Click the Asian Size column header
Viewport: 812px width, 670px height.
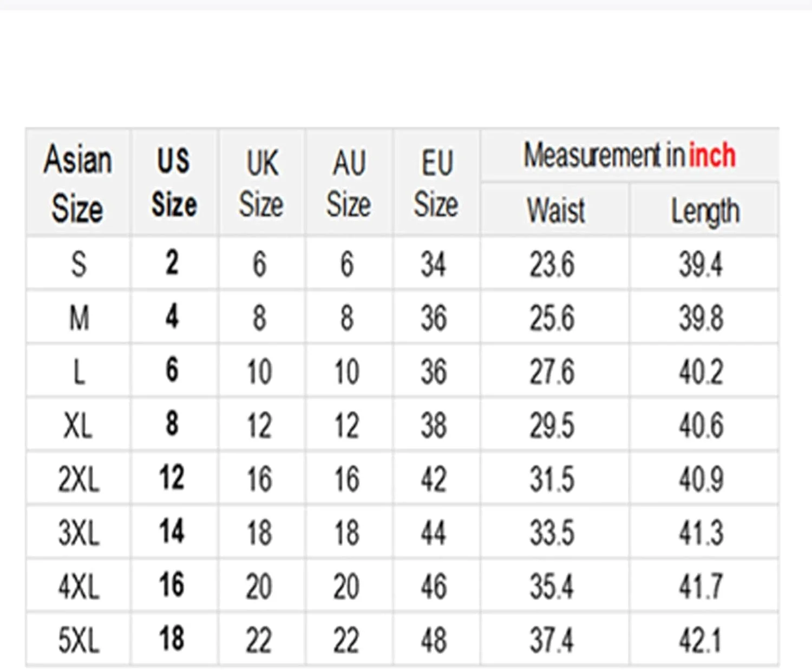pyautogui.click(x=78, y=183)
